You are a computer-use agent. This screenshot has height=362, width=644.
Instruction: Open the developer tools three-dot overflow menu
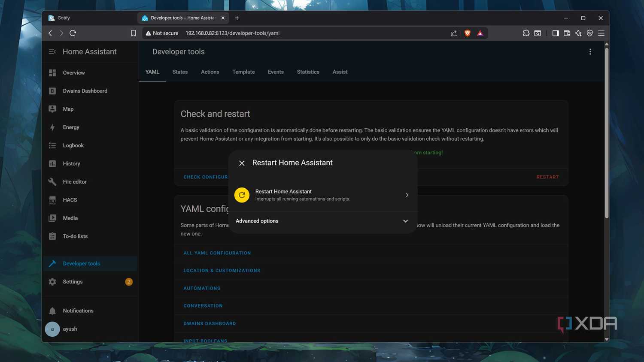tap(590, 51)
